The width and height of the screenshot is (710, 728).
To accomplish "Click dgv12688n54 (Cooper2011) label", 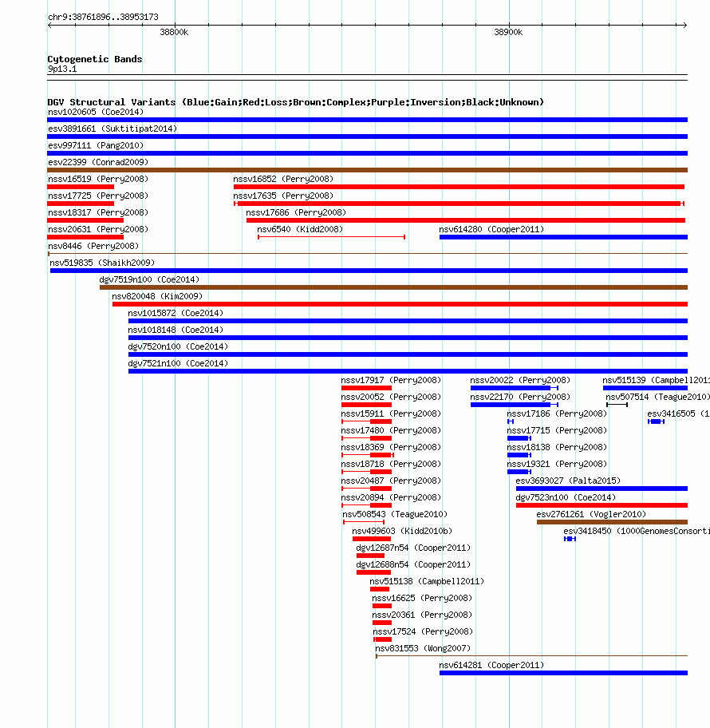I will [x=413, y=564].
